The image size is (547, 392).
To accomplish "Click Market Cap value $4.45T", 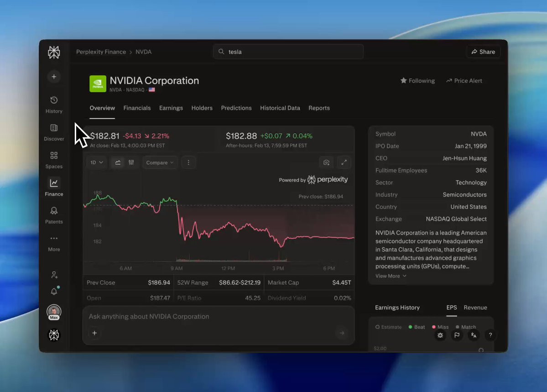I will (x=342, y=282).
